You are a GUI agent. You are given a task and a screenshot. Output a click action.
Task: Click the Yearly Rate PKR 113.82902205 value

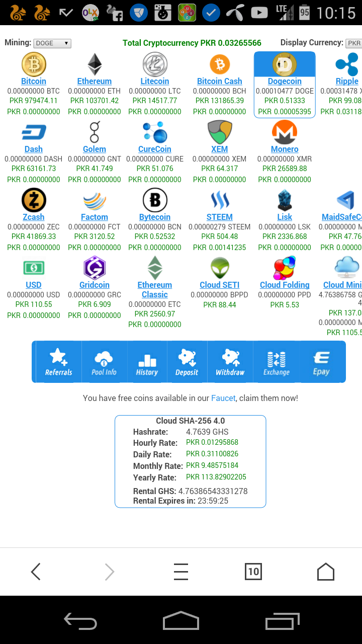[x=216, y=477]
